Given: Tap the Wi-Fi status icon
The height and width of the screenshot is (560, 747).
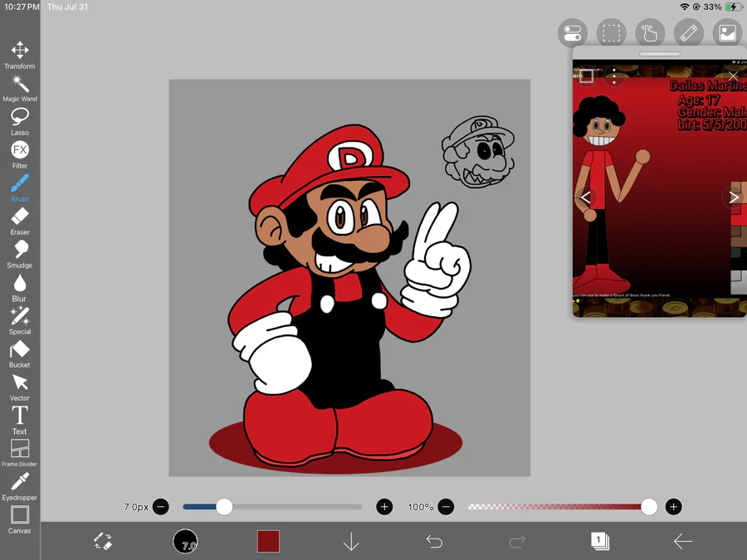Looking at the screenshot, I should (685, 7).
